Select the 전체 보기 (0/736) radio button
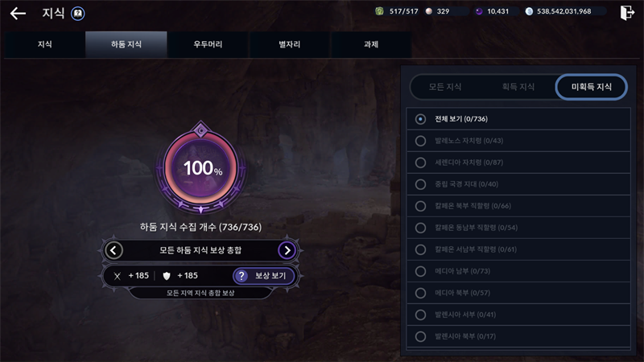 coord(420,119)
